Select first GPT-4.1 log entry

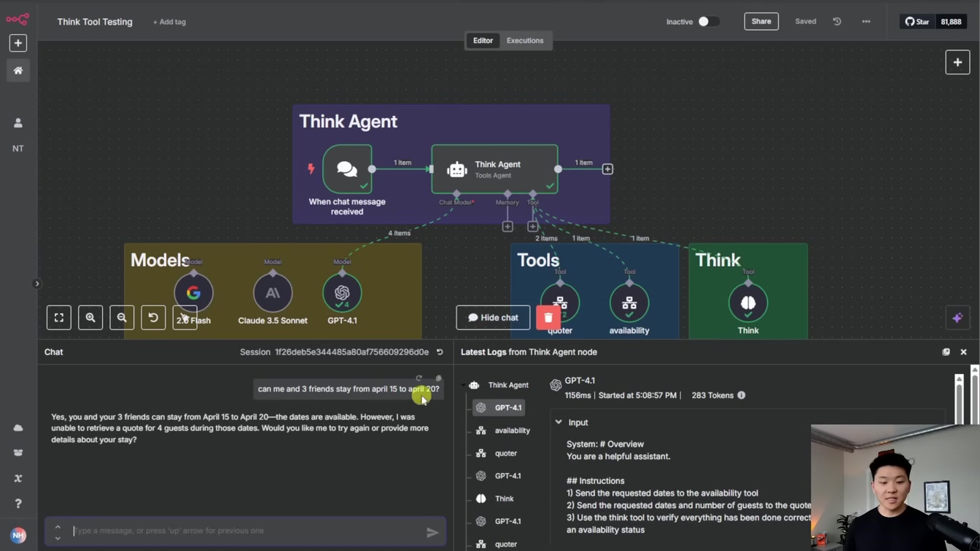499,407
